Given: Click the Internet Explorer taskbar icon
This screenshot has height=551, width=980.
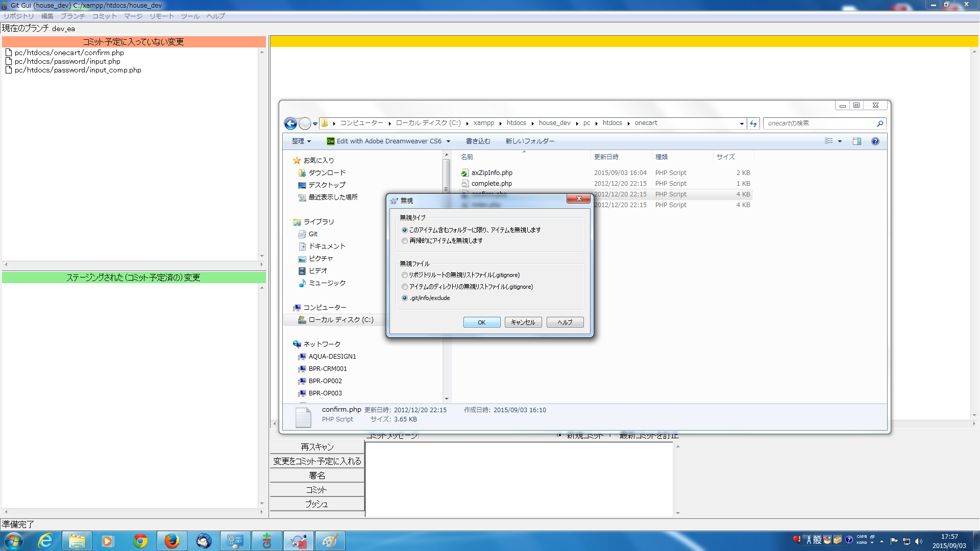Looking at the screenshot, I should [45, 541].
